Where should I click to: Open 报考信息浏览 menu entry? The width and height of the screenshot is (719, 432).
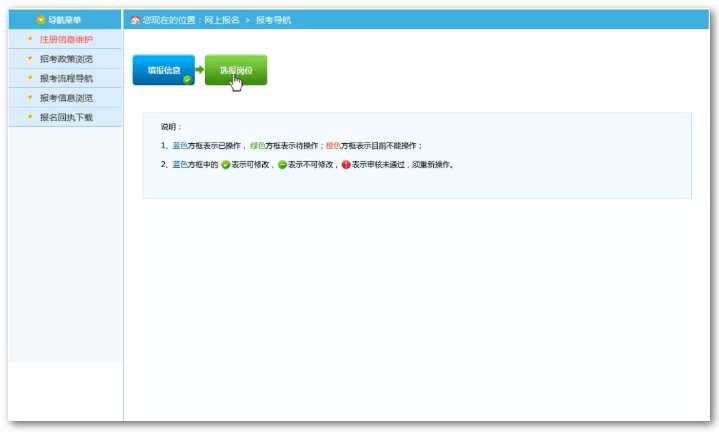[x=66, y=98]
